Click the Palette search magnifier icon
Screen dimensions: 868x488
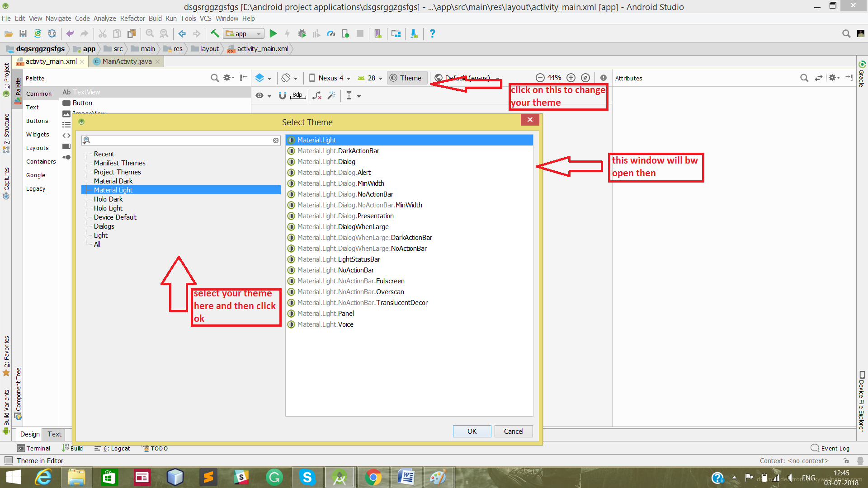pyautogui.click(x=215, y=78)
